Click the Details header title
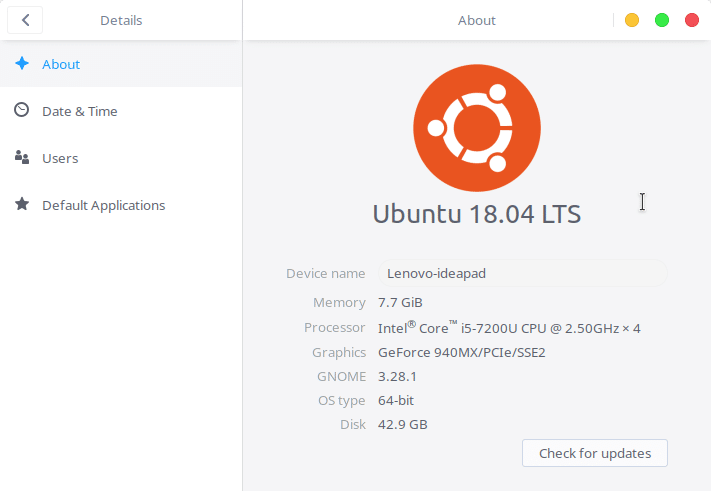Screen dimensions: 711x491 pyautogui.click(x=121, y=20)
